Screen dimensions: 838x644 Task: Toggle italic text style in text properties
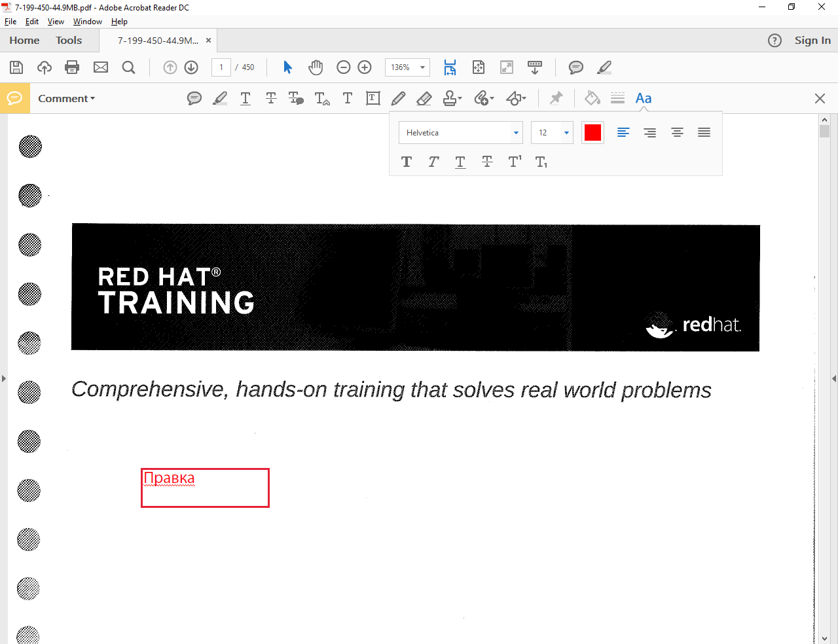coord(433,162)
